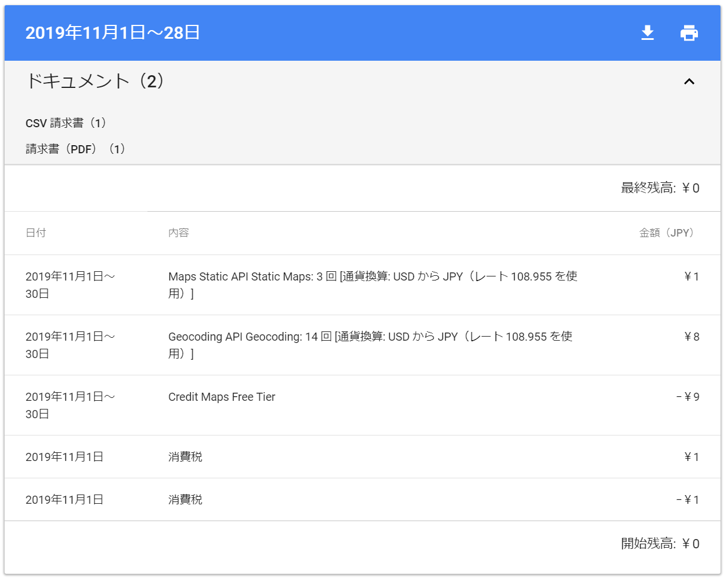Click the 最終残高 ¥0 balance text
Image resolution: width=728 pixels, height=583 pixels.
click(x=660, y=188)
